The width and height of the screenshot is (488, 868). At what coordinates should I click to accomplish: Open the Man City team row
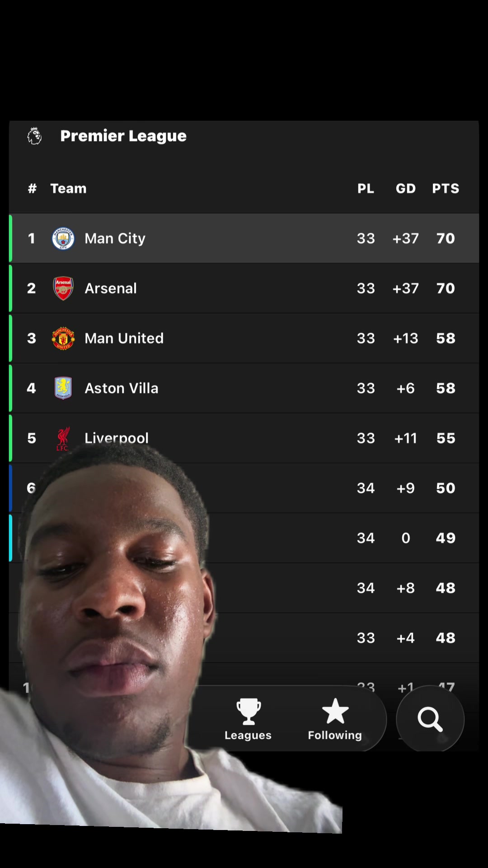click(244, 238)
